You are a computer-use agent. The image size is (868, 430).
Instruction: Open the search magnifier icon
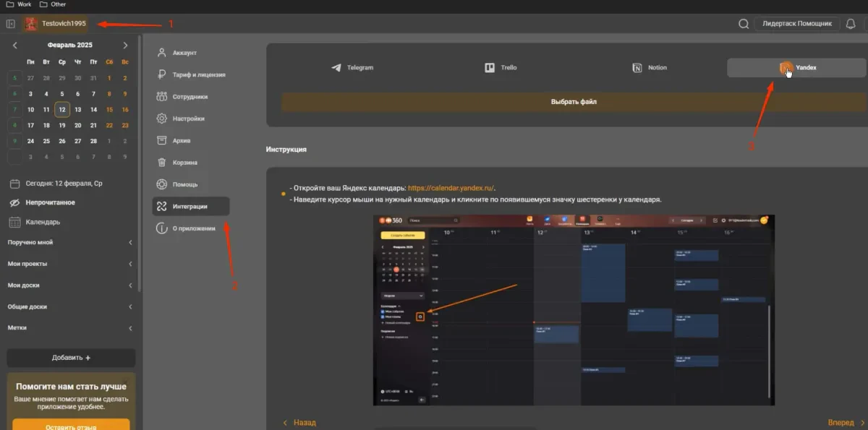743,24
